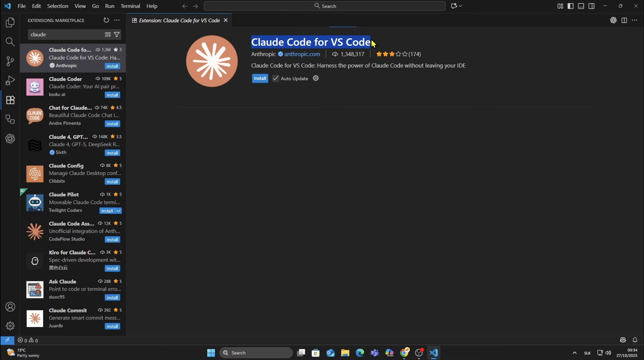Viewport: 644px width, 360px height.
Task: Toggle the primary side bar
Action: coord(571,6)
